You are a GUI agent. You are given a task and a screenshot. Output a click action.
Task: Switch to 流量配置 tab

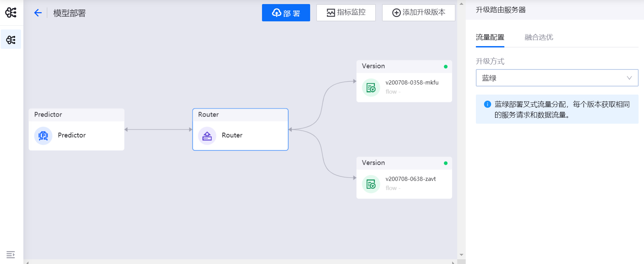(490, 37)
